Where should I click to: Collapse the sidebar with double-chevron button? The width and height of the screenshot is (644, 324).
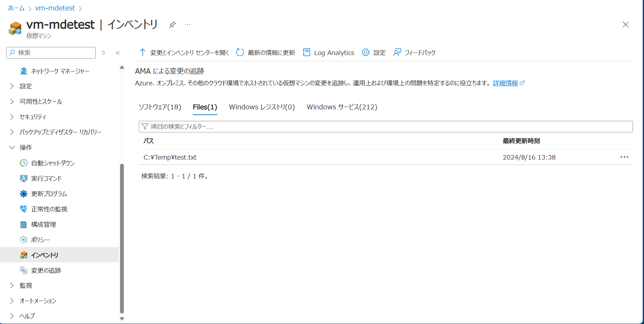118,53
